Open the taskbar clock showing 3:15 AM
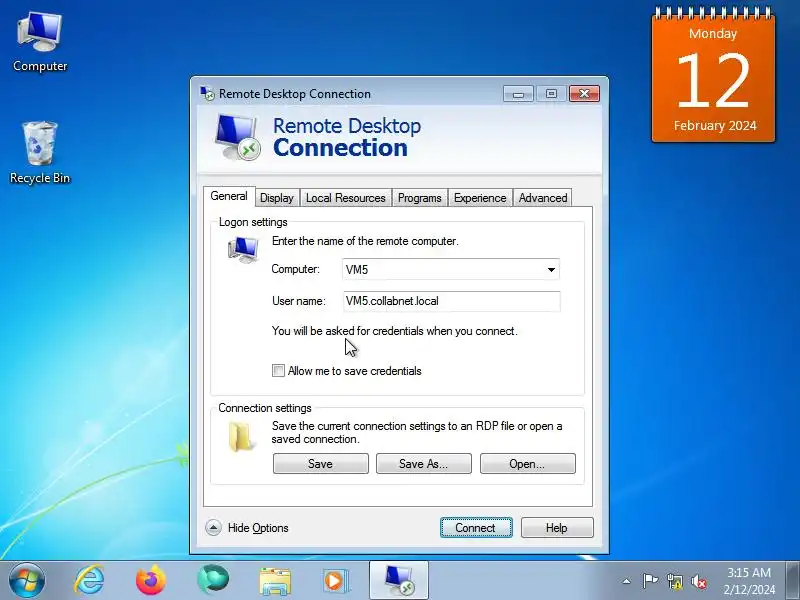Image resolution: width=800 pixels, height=600 pixels. coord(749,581)
